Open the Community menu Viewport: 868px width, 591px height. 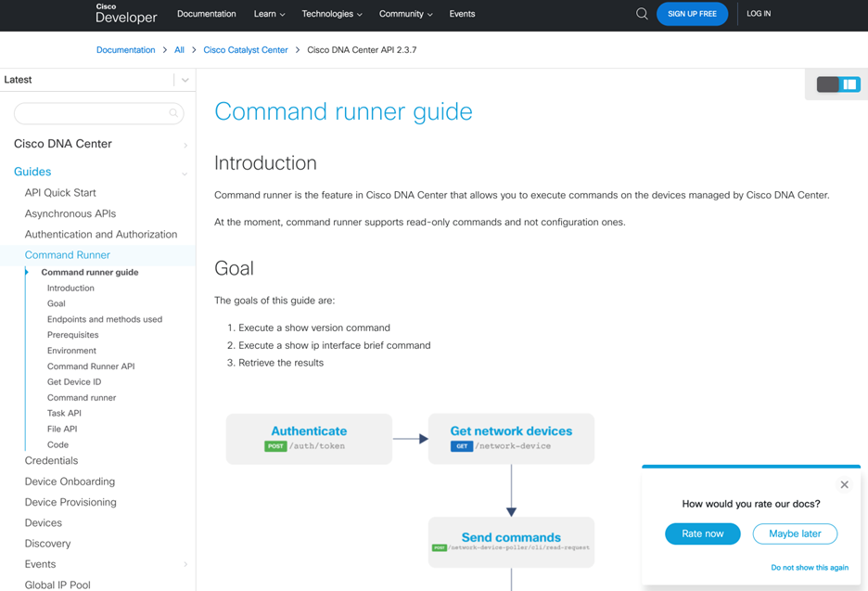point(405,14)
